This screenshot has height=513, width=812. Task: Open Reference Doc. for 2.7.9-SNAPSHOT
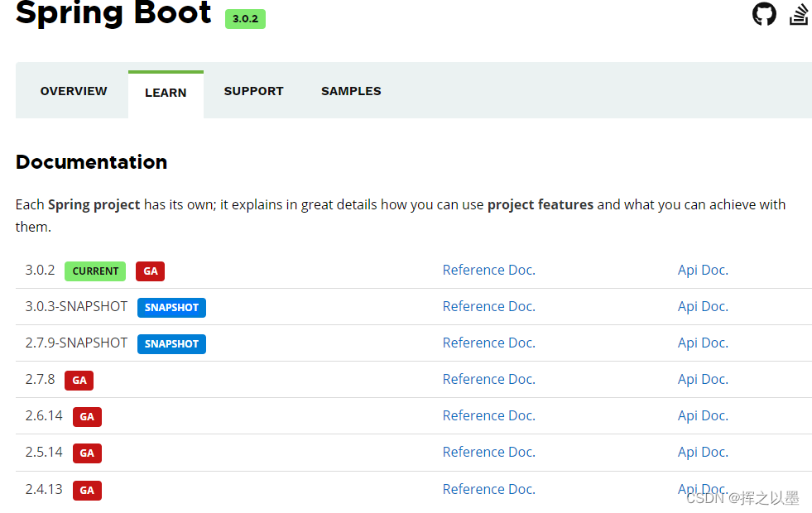point(489,343)
